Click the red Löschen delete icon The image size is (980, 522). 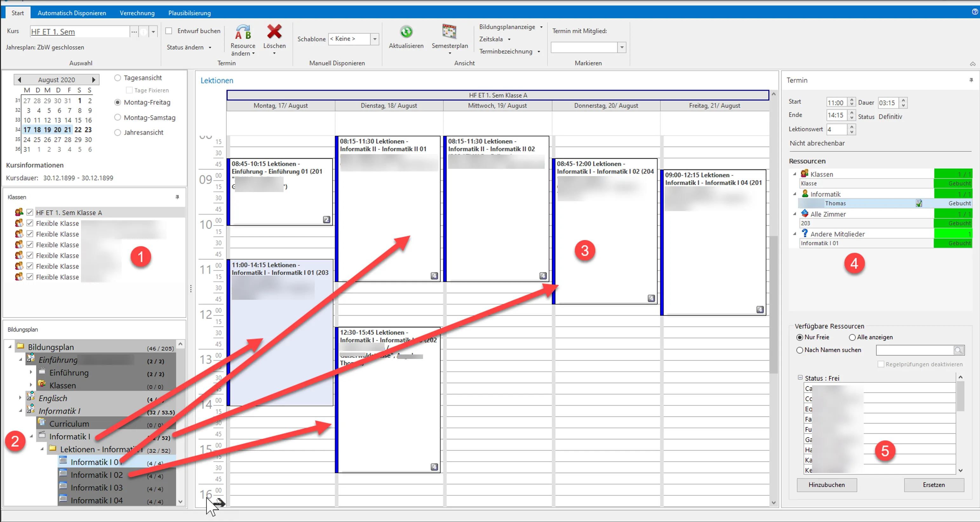point(274,32)
